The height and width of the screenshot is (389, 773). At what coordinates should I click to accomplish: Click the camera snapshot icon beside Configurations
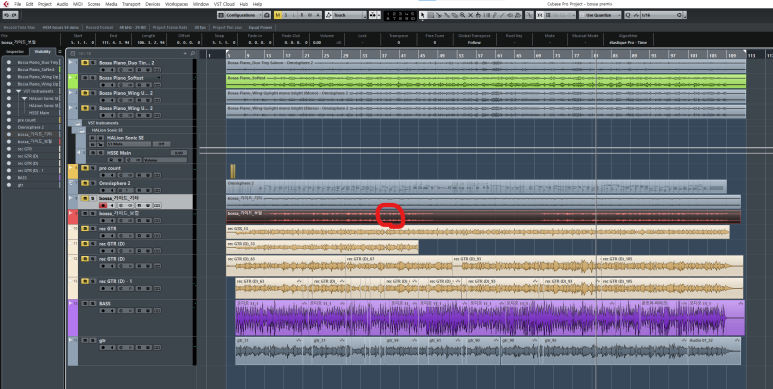pos(267,15)
